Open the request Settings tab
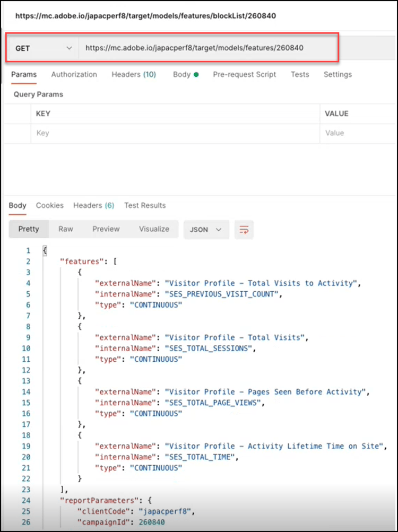The width and height of the screenshot is (398, 532). 338,75
